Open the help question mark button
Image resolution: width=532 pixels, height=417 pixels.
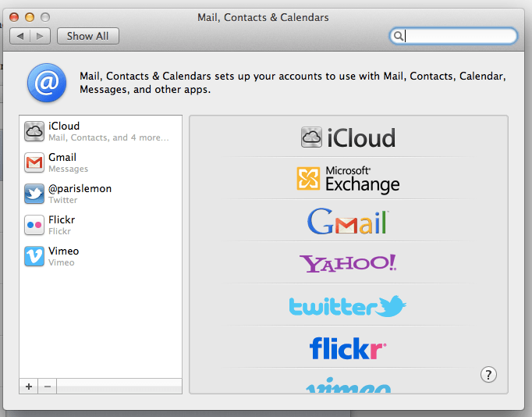tap(488, 375)
